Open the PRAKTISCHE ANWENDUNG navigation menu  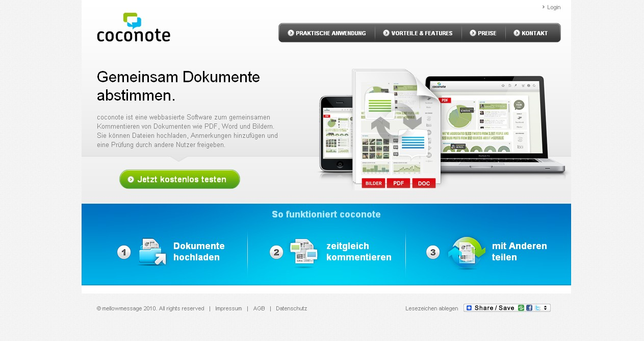(326, 33)
